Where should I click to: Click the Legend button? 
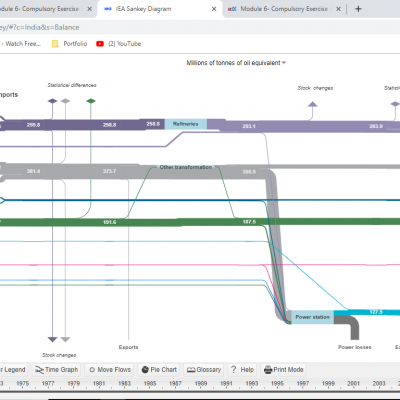point(13,370)
